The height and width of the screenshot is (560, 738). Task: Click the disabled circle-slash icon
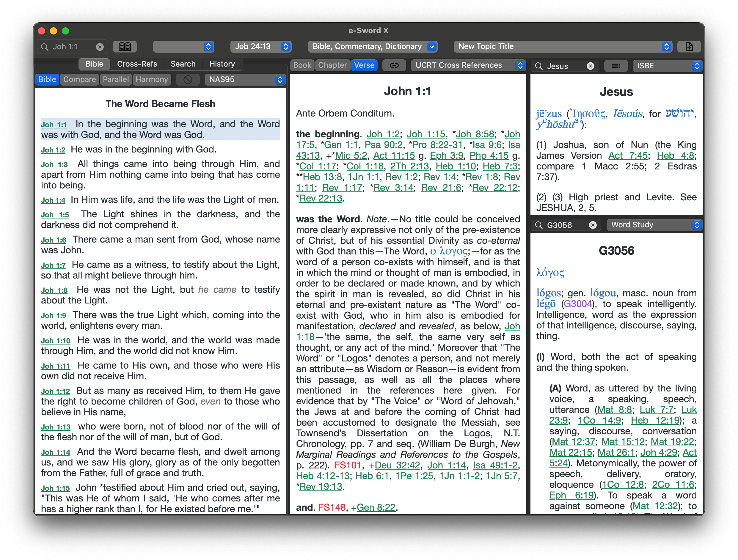point(188,80)
